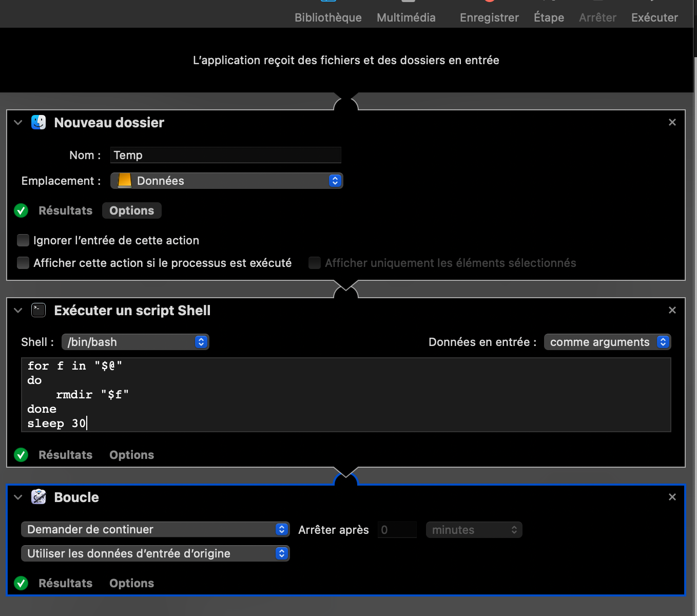Collapse the Nouveau dossier action

[18, 123]
